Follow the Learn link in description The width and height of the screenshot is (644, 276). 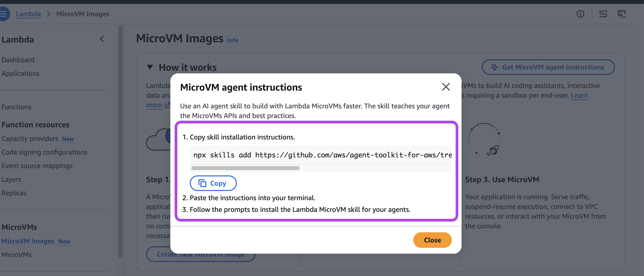579,95
